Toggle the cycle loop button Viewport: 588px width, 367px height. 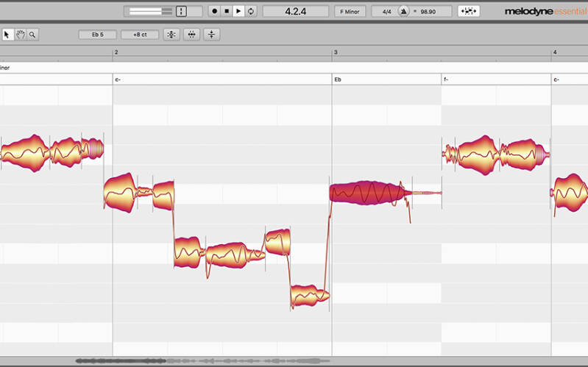pyautogui.click(x=251, y=11)
